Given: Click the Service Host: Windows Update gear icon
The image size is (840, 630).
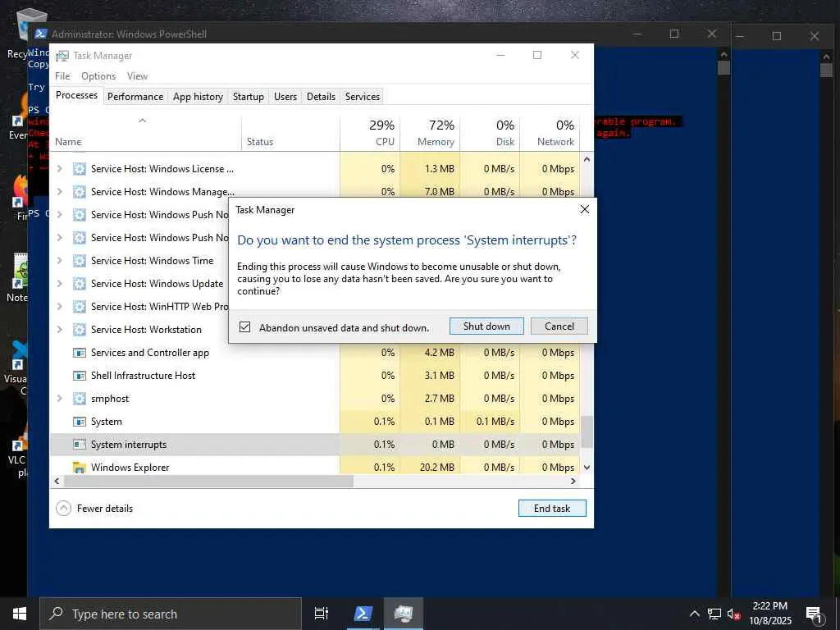Looking at the screenshot, I should [x=80, y=284].
